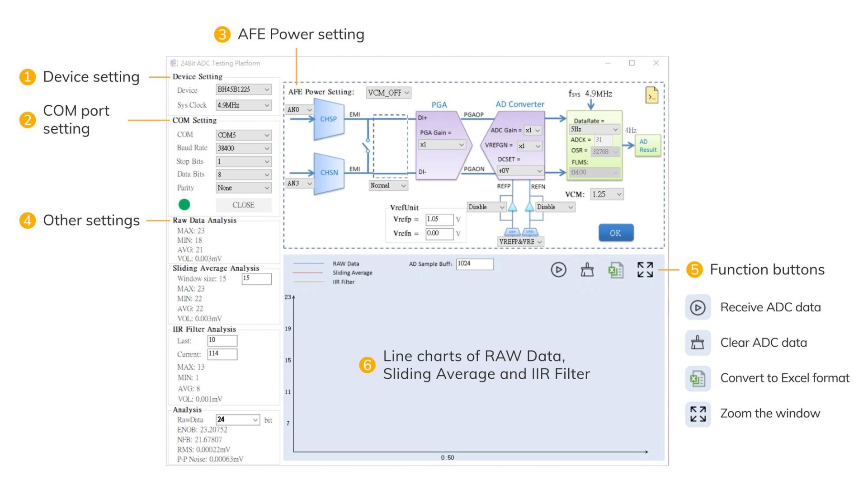Click the NFB: 21.67807 value
Viewport: 868px width, 494px height.
pyautogui.click(x=199, y=439)
